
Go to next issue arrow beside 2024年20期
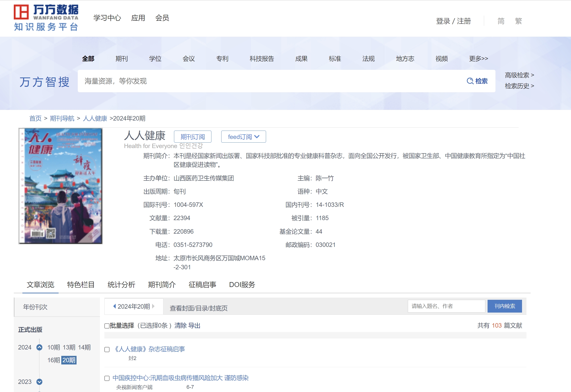tap(153, 306)
